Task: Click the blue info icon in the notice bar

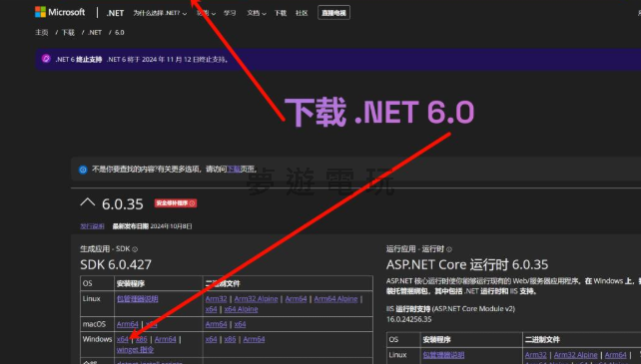Action: pos(83,170)
